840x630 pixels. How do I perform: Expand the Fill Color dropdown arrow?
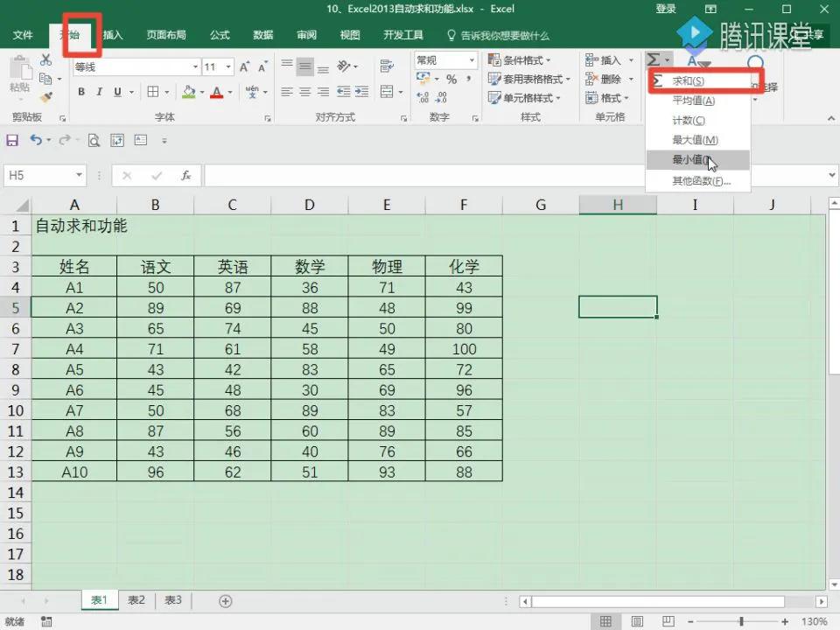click(x=203, y=93)
